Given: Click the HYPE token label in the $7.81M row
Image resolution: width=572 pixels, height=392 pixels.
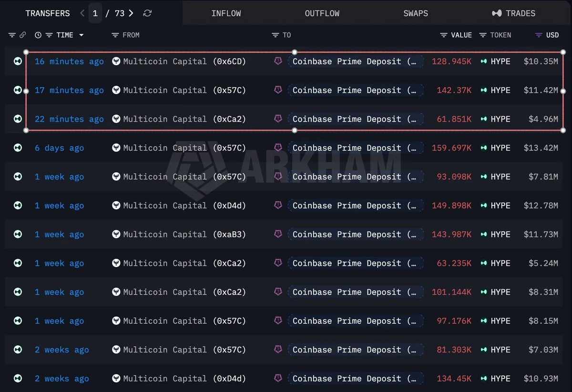Looking at the screenshot, I should click(500, 177).
